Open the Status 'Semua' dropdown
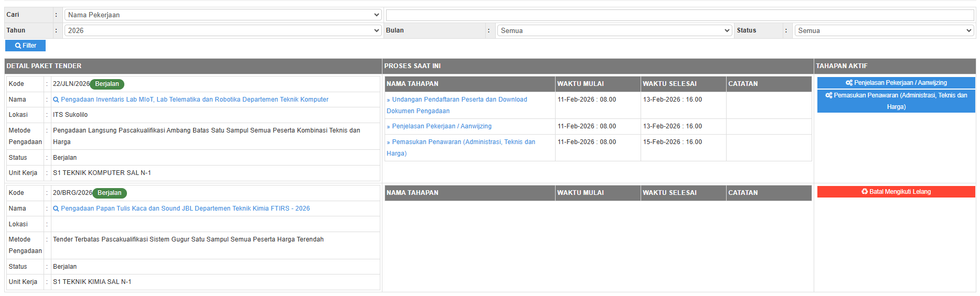Screen dimensions: 980x296 click(884, 30)
